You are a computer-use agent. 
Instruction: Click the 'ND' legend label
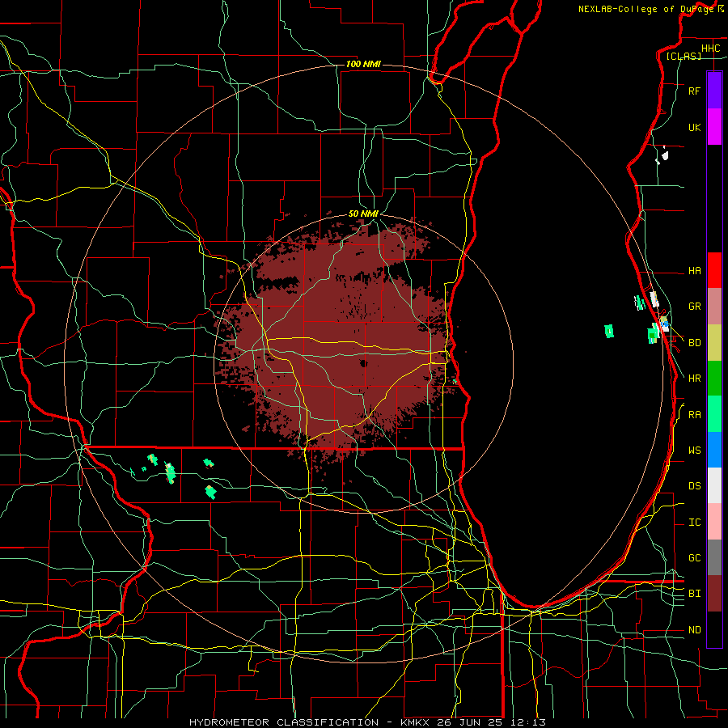tap(694, 630)
